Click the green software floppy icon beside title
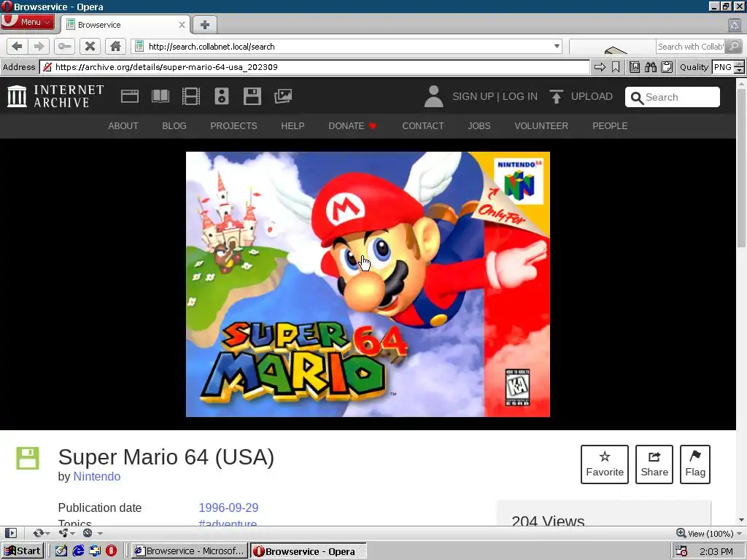Viewport: 747px width, 560px height. [28, 458]
